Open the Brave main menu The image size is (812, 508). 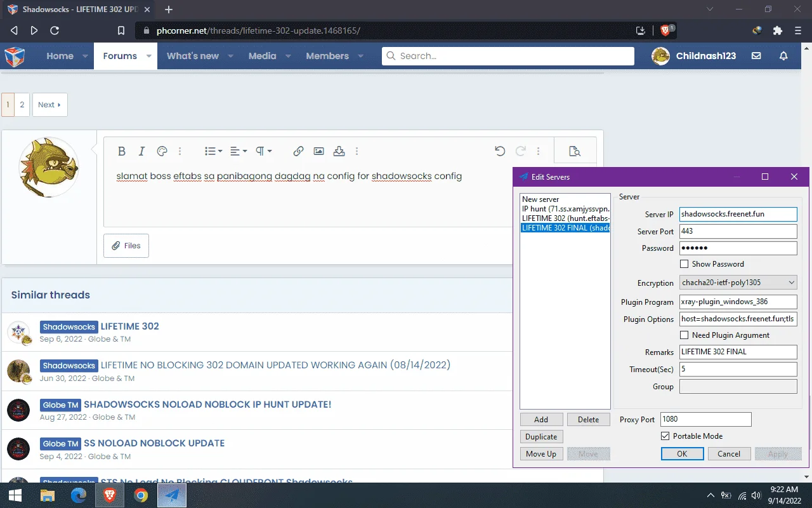(x=798, y=30)
